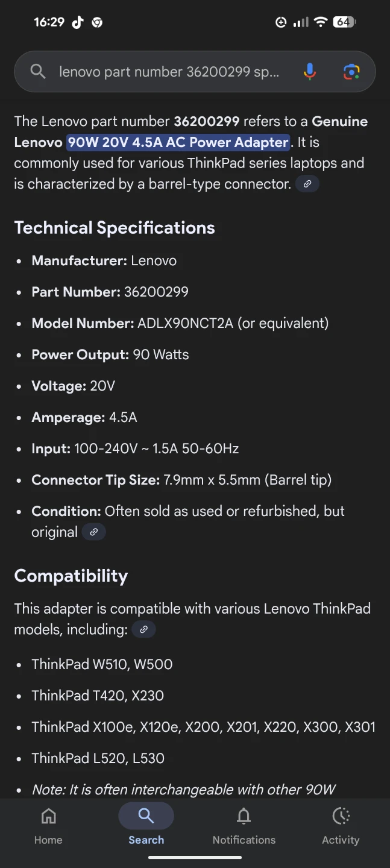Open source link after barrel-type connector sentence
This screenshot has height=868, width=390.
pos(307,184)
